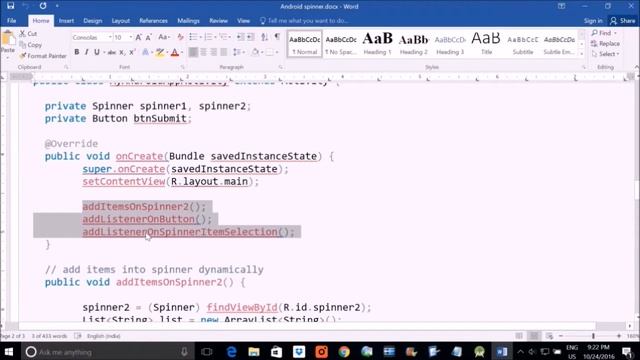The width and height of the screenshot is (640, 360).
Task: Decrease paragraph indent
Action: (240, 37)
